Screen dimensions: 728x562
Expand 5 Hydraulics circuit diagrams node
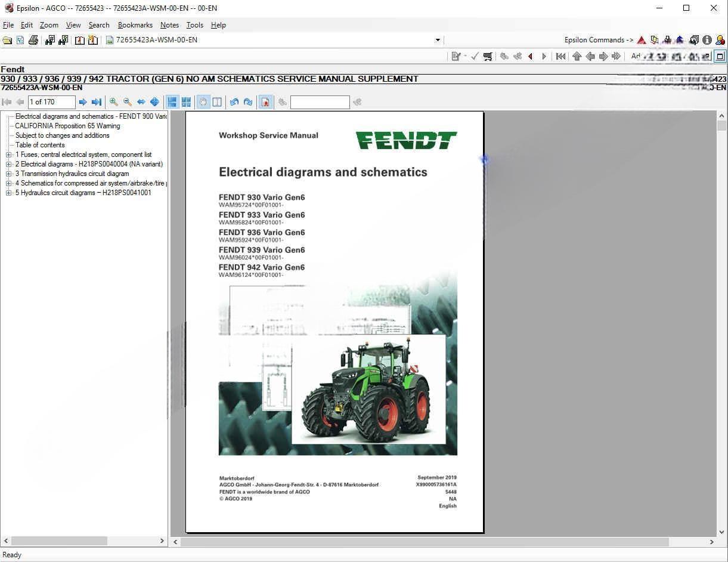coord(9,193)
